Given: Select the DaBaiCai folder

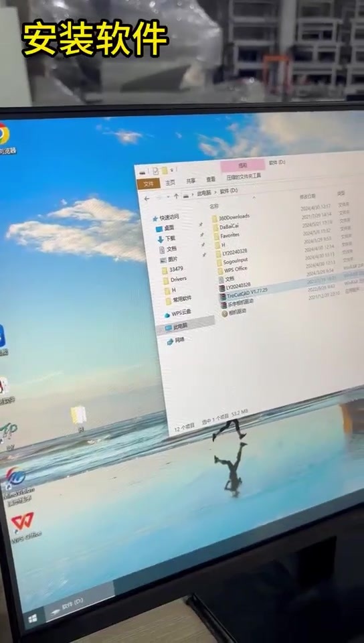Looking at the screenshot, I should point(225,226).
